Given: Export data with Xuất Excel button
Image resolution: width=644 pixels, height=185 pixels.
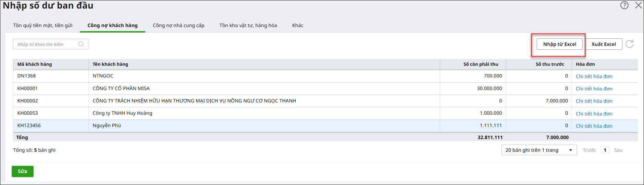Looking at the screenshot, I should pos(604,44).
